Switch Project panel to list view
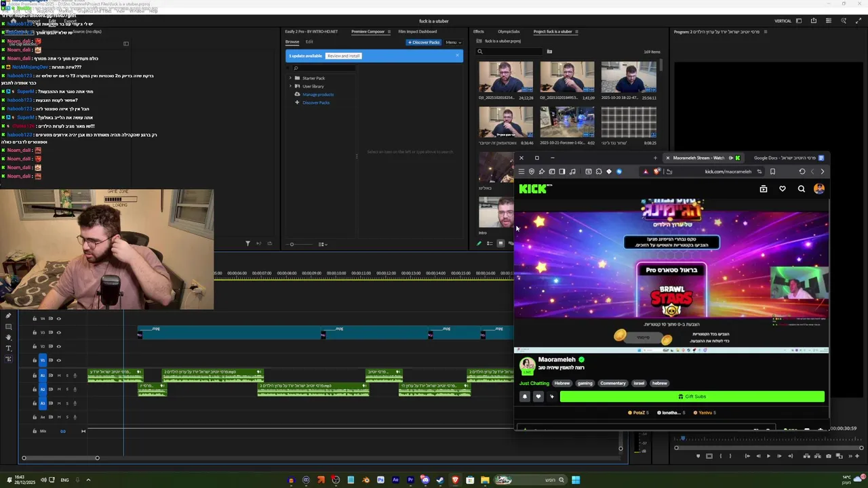Image resolution: width=868 pixels, height=488 pixels. click(490, 243)
